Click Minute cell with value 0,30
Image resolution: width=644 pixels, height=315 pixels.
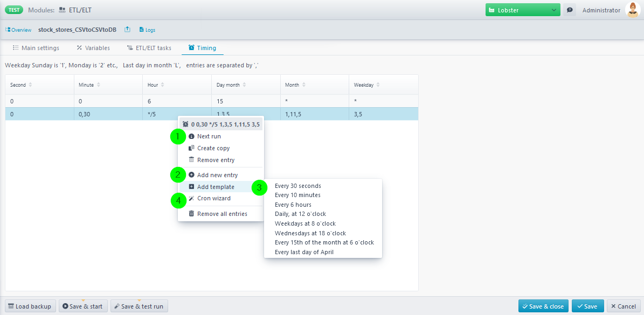108,114
